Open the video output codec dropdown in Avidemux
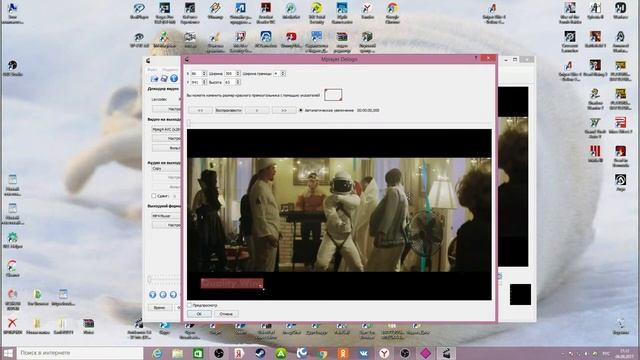The height and width of the screenshot is (360, 640). 166,129
